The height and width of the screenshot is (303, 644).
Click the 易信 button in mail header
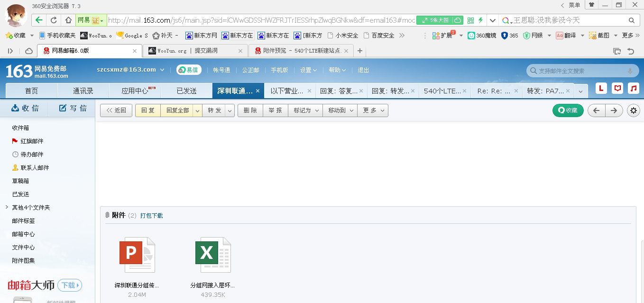[189, 70]
